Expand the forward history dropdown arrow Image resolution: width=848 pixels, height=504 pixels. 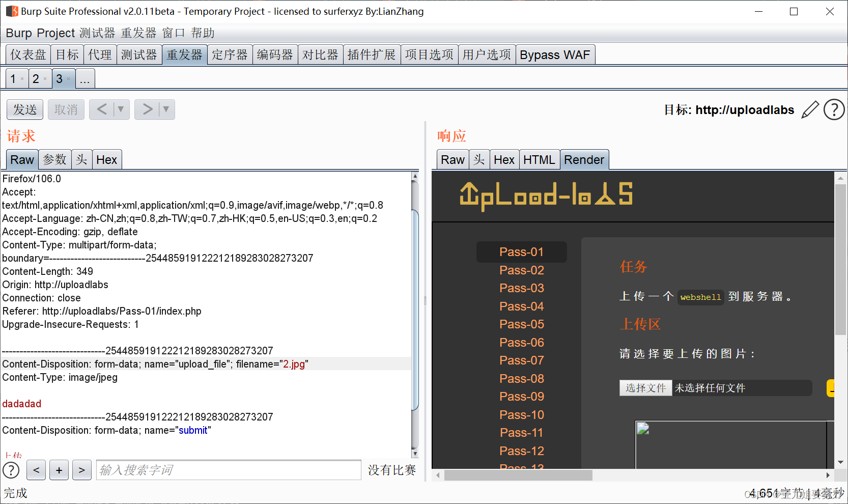(166, 109)
